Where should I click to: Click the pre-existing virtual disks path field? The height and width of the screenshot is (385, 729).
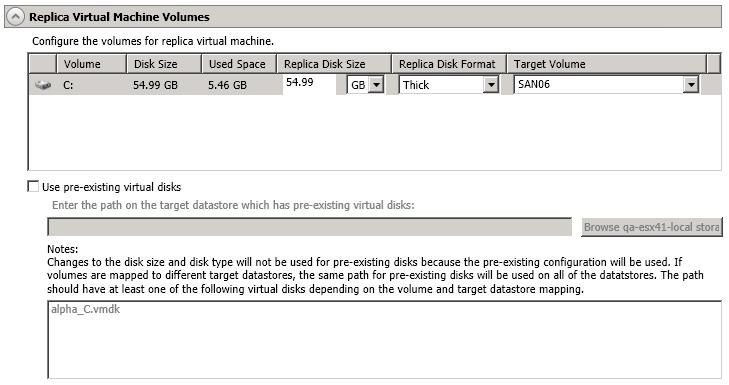(310, 227)
